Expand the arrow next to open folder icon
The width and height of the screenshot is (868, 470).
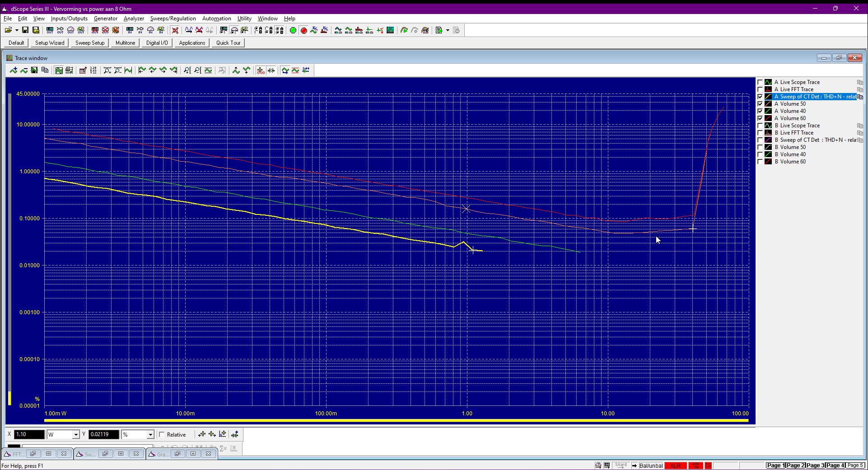17,30
